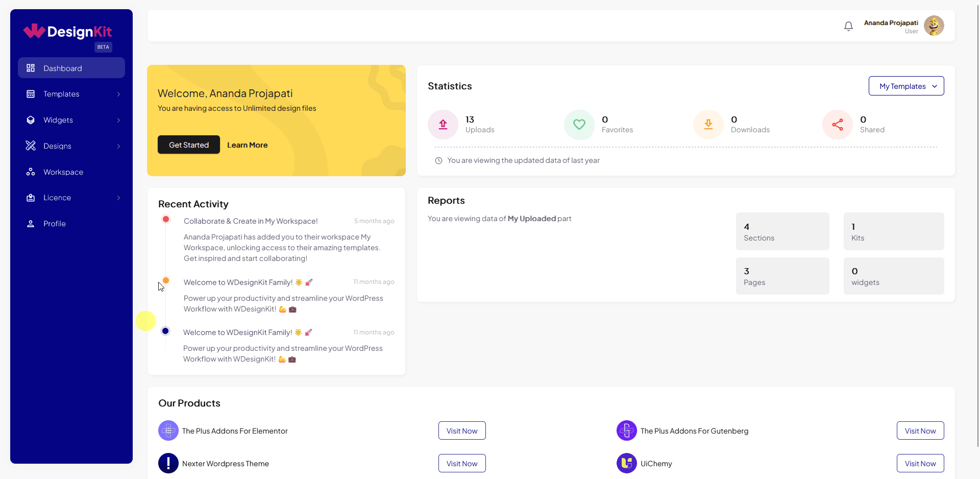
Task: Click the Nexter Wordpress Theme icon
Action: point(168,463)
